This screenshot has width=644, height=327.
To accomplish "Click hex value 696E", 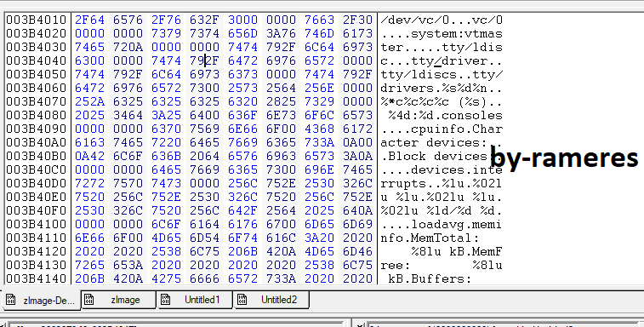I will pos(320,169).
